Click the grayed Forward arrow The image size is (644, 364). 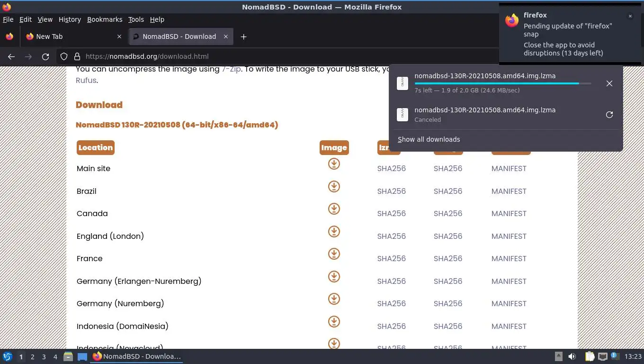(x=28, y=56)
